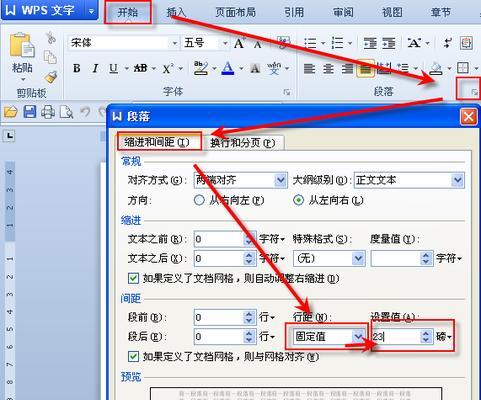Click the Undo arrow icon
The width and height of the screenshot is (481, 400).
coord(85,112)
